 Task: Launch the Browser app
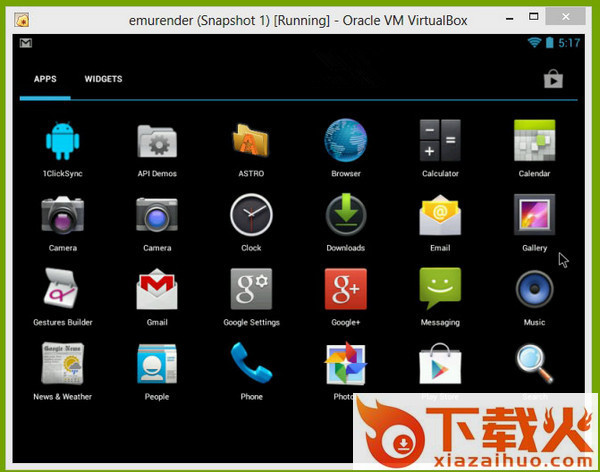(346, 142)
